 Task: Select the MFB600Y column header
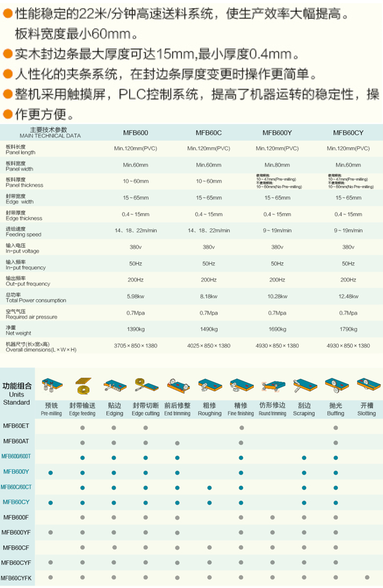[x=277, y=133]
